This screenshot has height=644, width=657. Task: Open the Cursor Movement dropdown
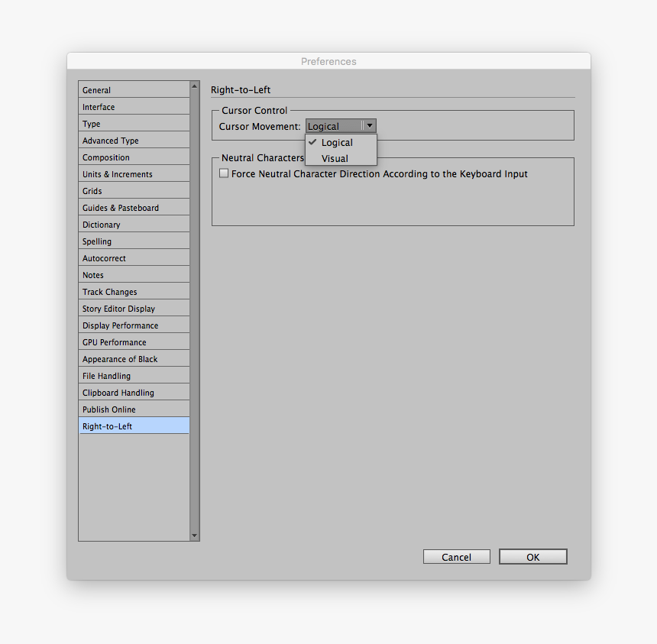coord(369,125)
